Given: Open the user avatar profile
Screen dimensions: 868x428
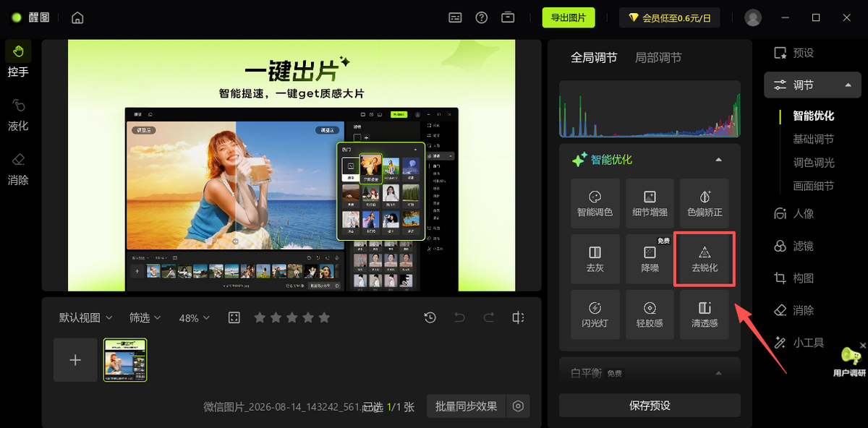Looking at the screenshot, I should 753,17.
